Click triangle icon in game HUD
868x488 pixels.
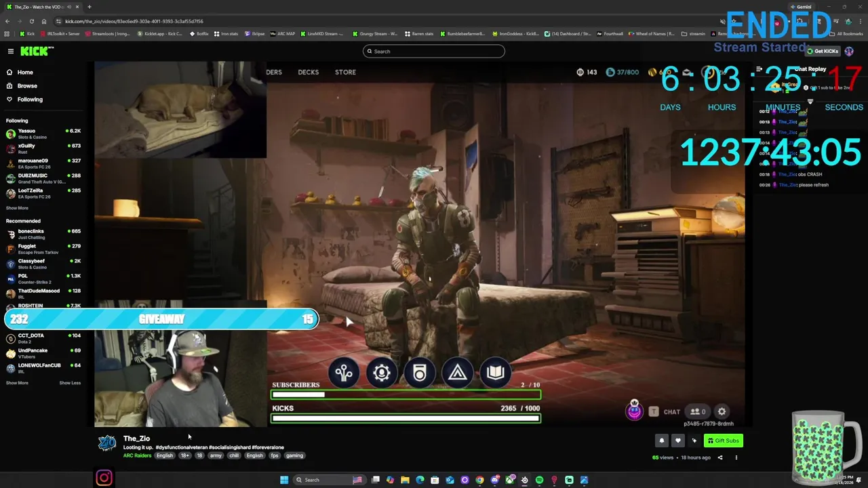tap(458, 373)
